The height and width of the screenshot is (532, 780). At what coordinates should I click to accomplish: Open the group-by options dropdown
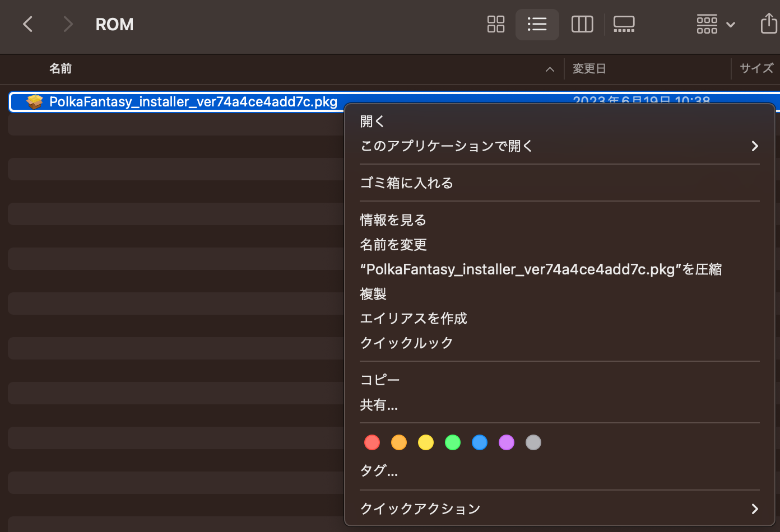716,24
